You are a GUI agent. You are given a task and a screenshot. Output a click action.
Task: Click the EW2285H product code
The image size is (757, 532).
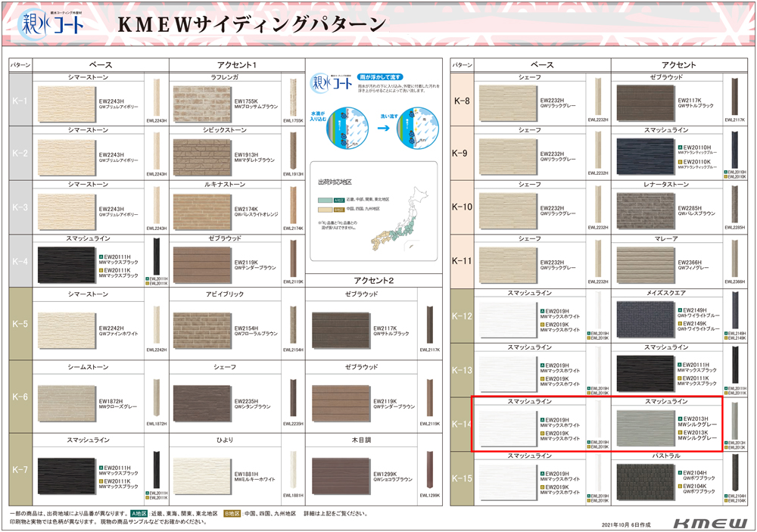tap(690, 208)
